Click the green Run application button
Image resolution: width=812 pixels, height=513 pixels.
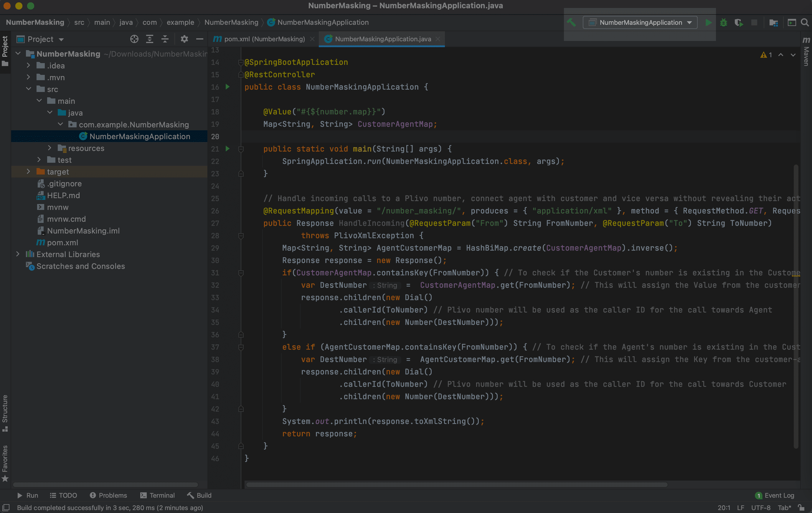pyautogui.click(x=708, y=23)
